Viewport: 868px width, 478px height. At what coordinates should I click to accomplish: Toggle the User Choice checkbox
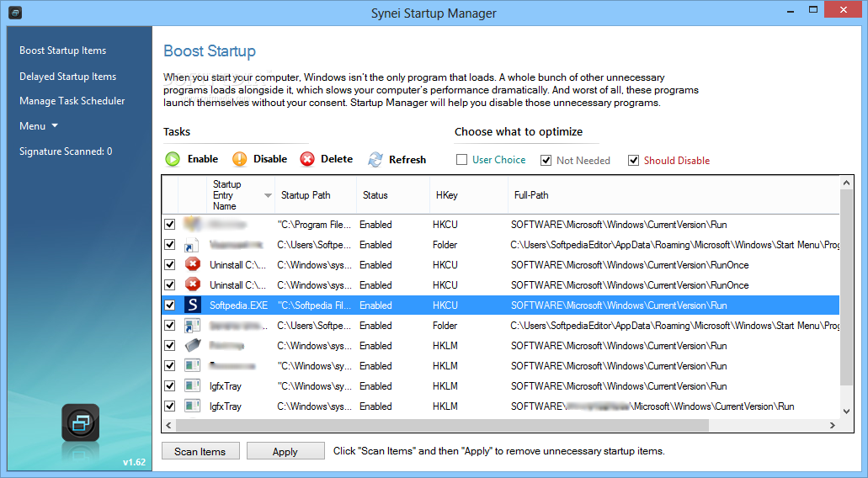pos(461,159)
